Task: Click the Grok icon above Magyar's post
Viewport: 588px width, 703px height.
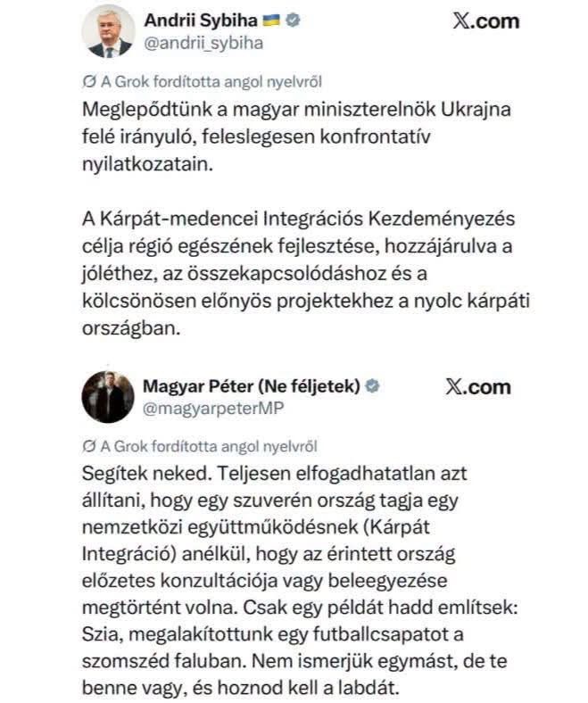Action: 89,446
